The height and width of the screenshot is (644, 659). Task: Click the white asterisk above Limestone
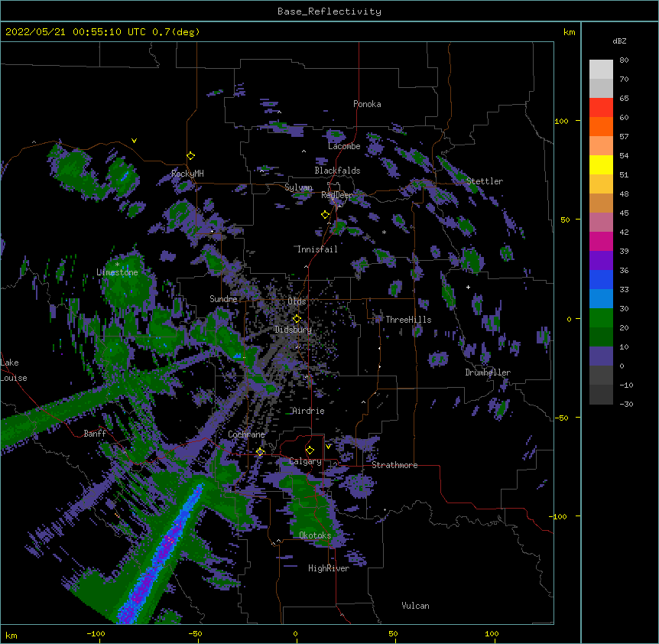pos(117,265)
